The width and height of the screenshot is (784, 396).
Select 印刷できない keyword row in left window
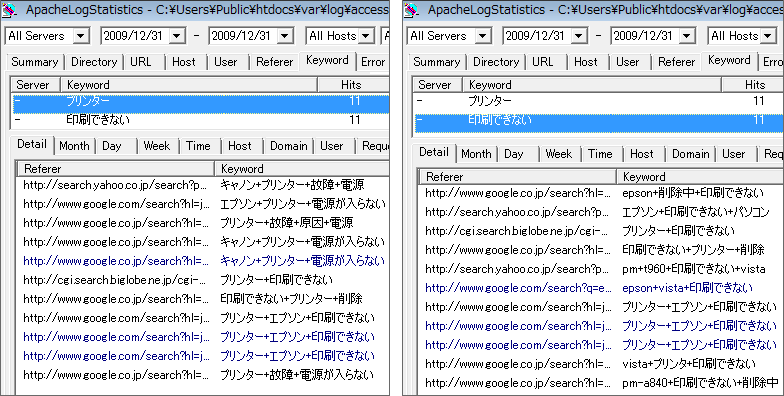[200, 120]
